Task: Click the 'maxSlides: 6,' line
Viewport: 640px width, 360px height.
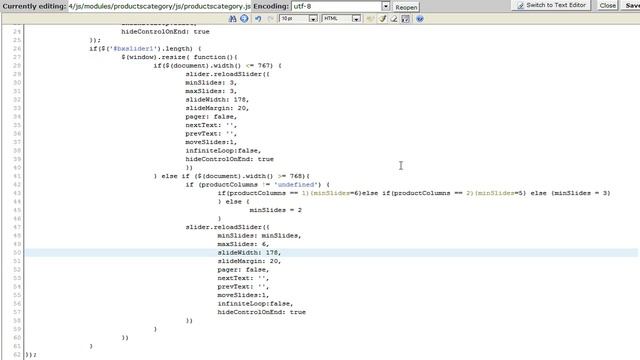Action: point(243,244)
